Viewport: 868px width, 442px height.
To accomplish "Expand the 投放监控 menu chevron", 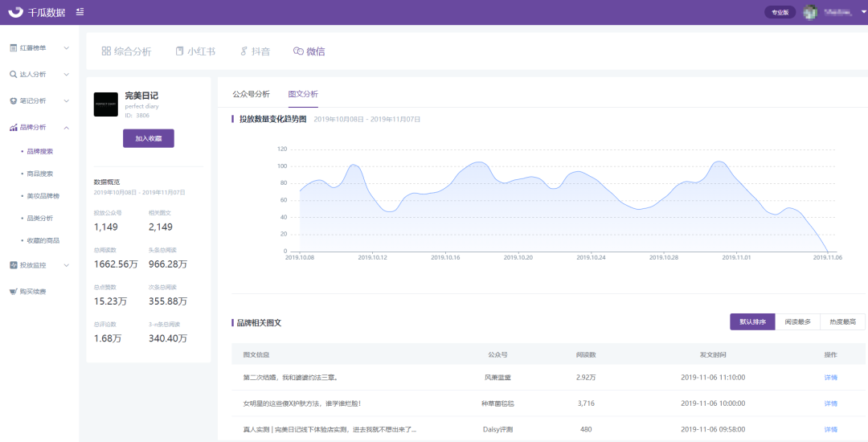I will (x=67, y=265).
